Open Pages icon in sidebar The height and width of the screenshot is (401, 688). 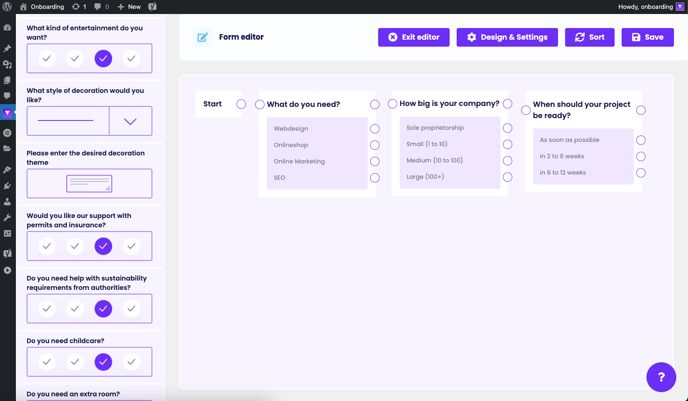tap(7, 80)
